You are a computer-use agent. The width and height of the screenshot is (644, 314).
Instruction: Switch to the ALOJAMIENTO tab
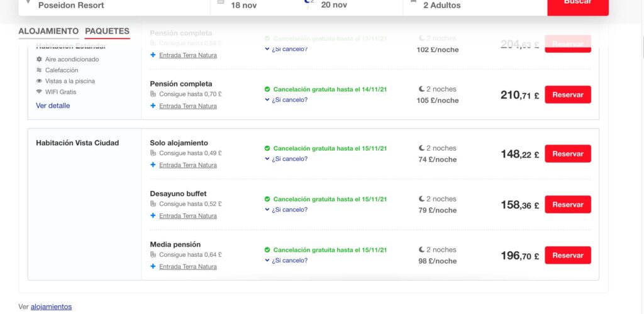[48, 31]
